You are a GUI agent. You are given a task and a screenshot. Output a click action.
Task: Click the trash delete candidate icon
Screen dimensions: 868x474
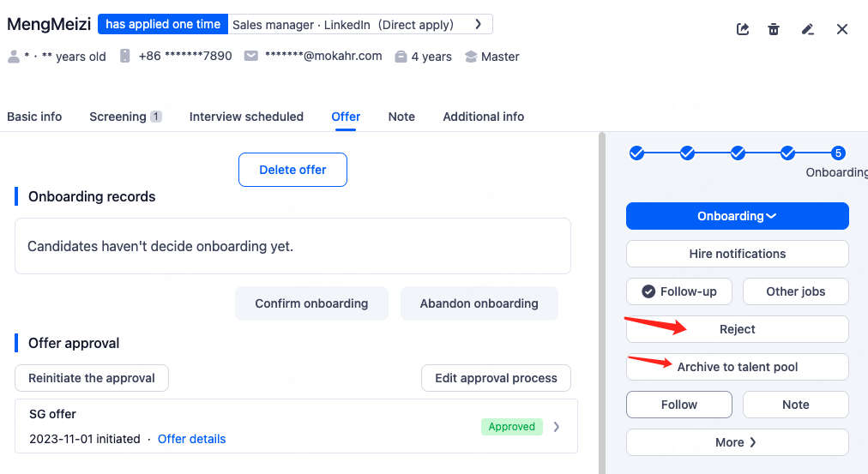click(774, 29)
